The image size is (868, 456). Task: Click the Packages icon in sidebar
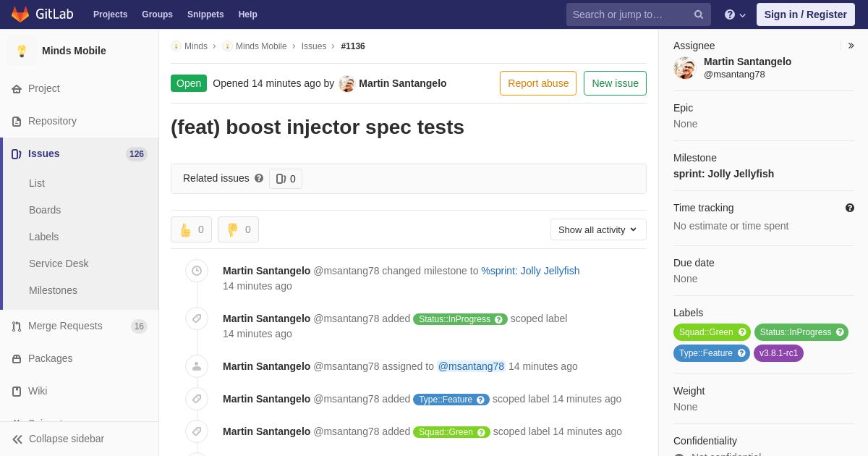[x=17, y=359]
